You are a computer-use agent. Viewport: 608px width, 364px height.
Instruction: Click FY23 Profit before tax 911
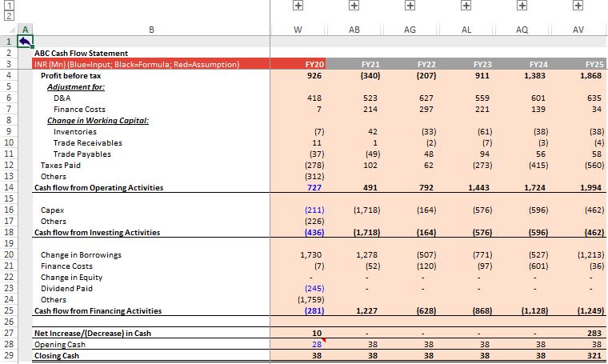point(466,75)
